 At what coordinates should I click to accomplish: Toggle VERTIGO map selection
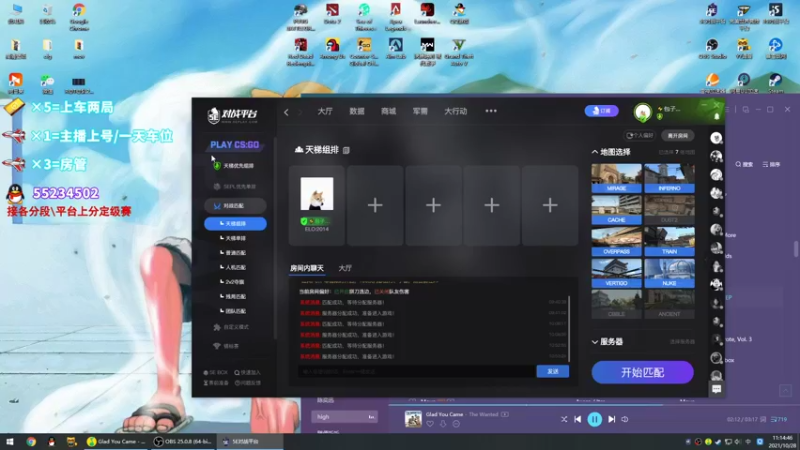coord(616,273)
